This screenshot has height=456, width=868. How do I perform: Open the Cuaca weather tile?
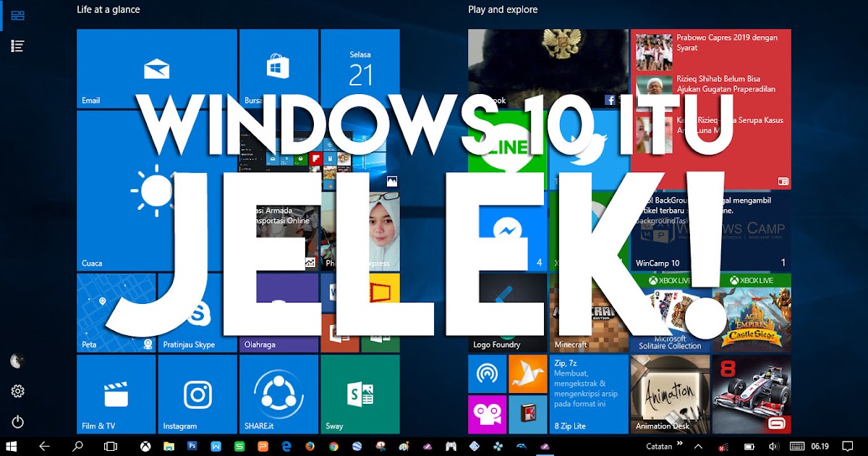pyautogui.click(x=157, y=191)
